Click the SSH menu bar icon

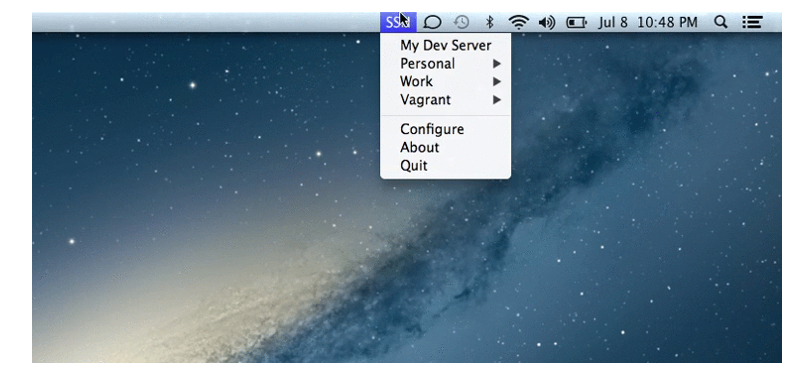(398, 22)
